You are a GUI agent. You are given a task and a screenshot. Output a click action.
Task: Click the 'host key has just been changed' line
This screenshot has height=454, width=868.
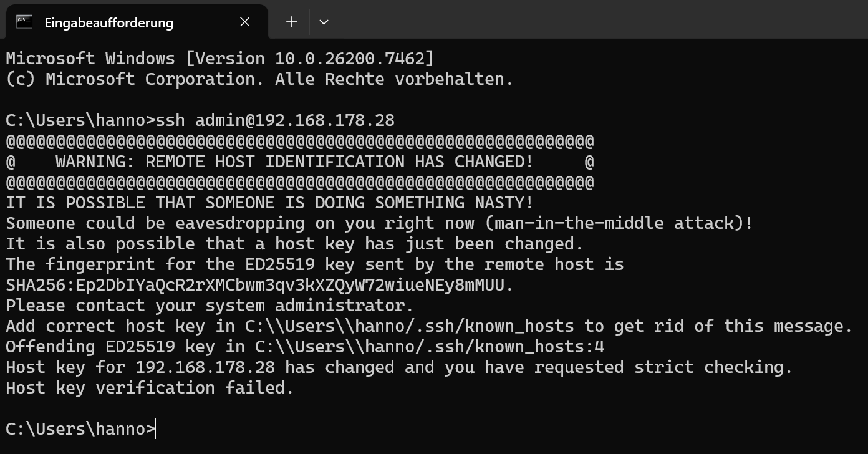pos(294,244)
